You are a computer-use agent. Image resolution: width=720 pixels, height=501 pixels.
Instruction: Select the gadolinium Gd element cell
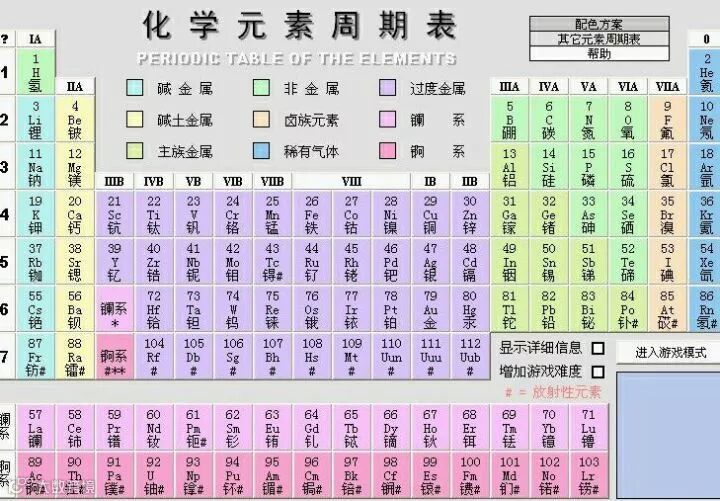pos(312,428)
